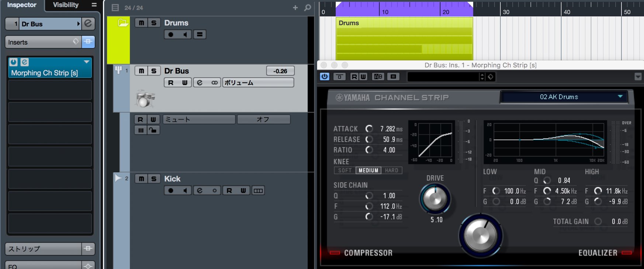
Task: Click Write automation in plugin window
Action: [363, 76]
